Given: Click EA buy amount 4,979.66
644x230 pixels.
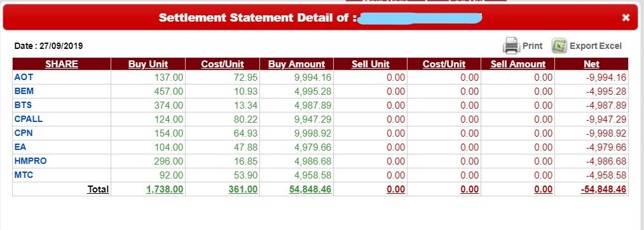Looking at the screenshot, I should click(x=313, y=147).
